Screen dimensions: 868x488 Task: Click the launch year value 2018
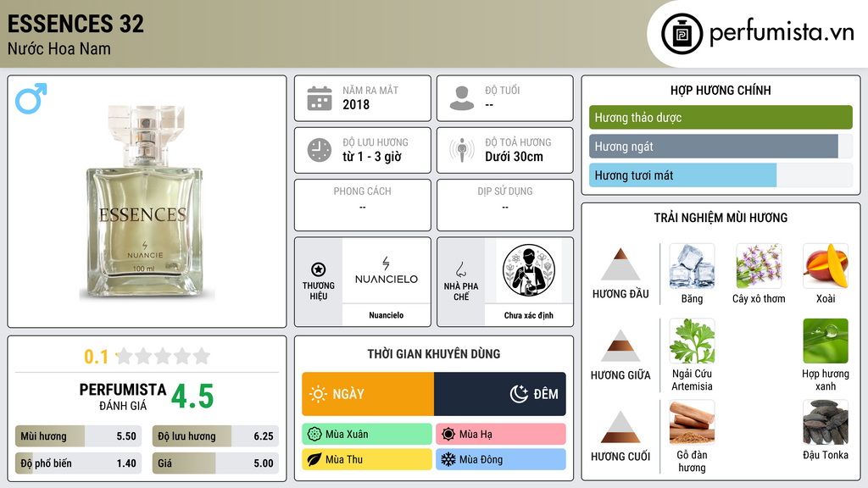coord(356,104)
